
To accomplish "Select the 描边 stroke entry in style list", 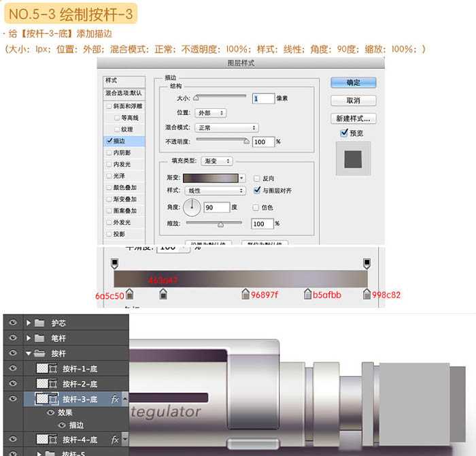I will [124, 141].
